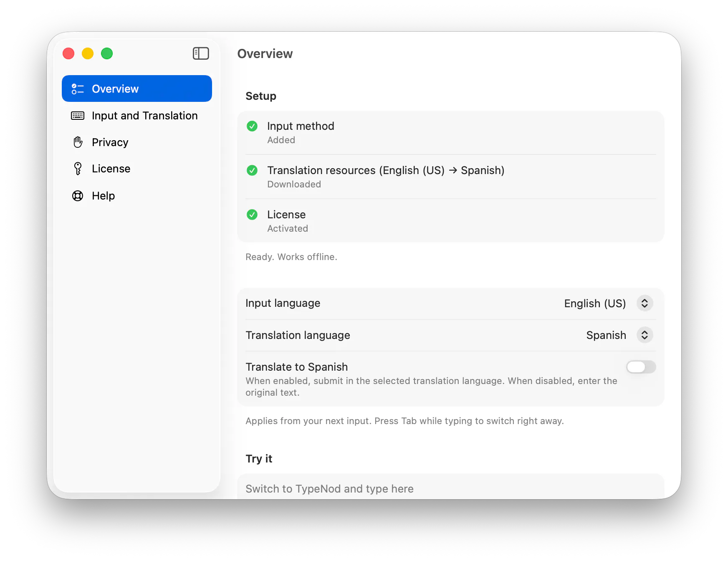The image size is (728, 561).
Task: Close the window with the red button
Action: click(x=68, y=53)
